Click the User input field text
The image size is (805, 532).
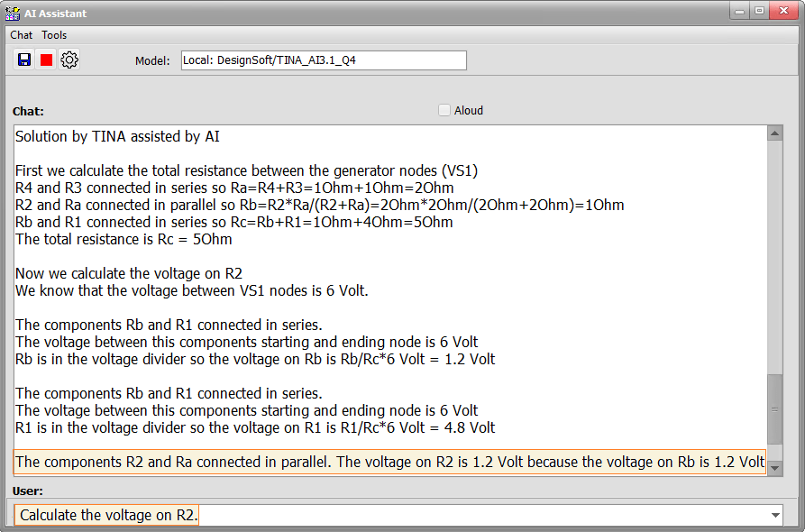click(109, 515)
